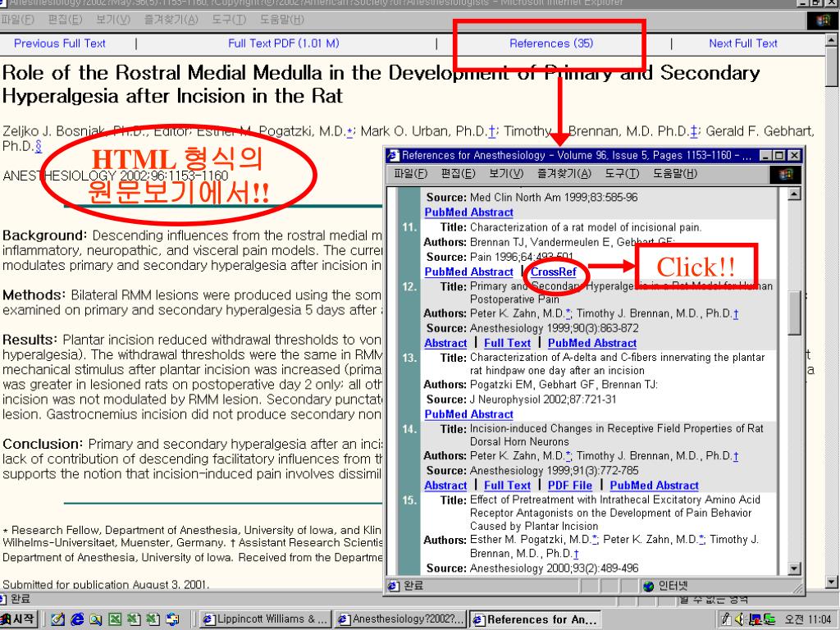Click the 'Conclusion:' heading in the abstract
Image resolution: width=840 pixels, height=630 pixels.
43,444
